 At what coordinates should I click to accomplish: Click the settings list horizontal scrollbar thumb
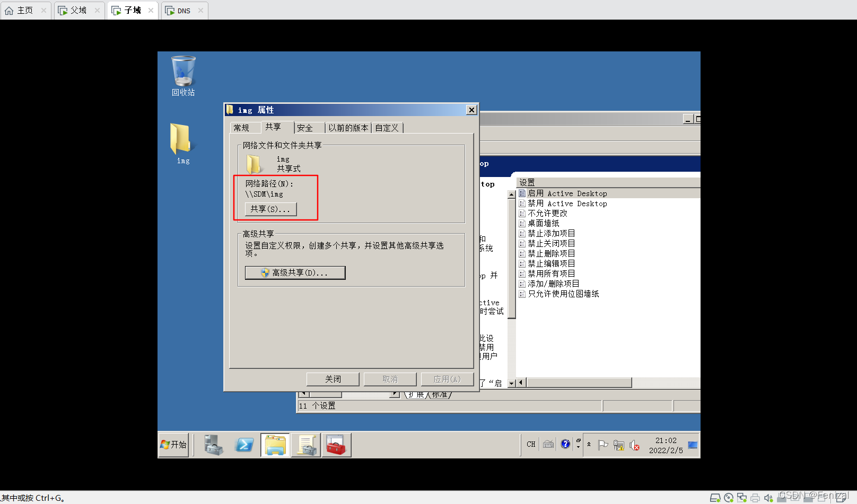(579, 383)
